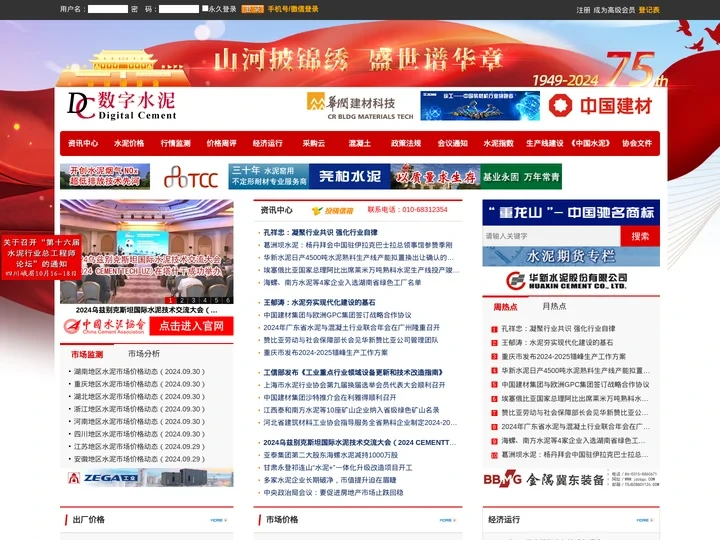Viewport: 720px width, 540px height.
Task: Switch to the 市场监测 tab
Action: 87,354
